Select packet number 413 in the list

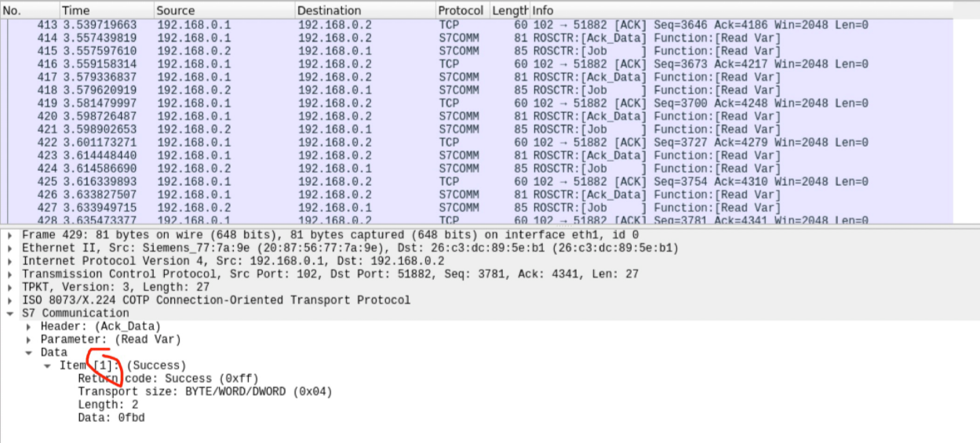pyautogui.click(x=471, y=25)
